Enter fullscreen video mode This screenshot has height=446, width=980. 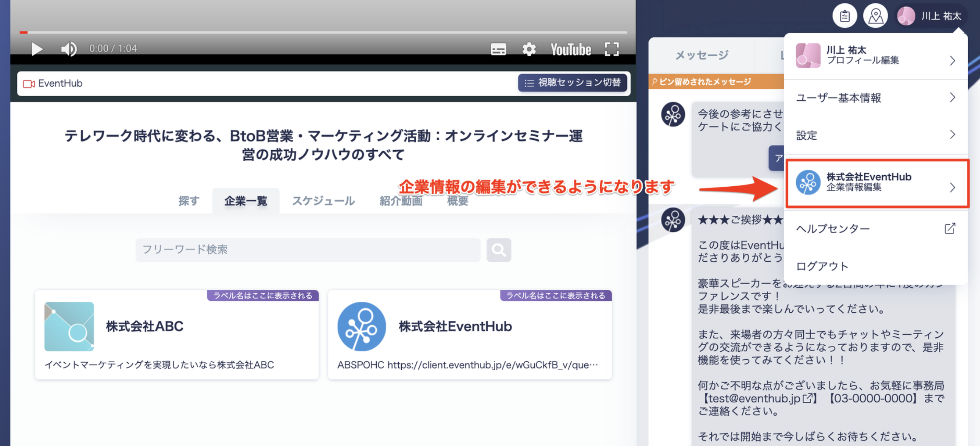[612, 49]
